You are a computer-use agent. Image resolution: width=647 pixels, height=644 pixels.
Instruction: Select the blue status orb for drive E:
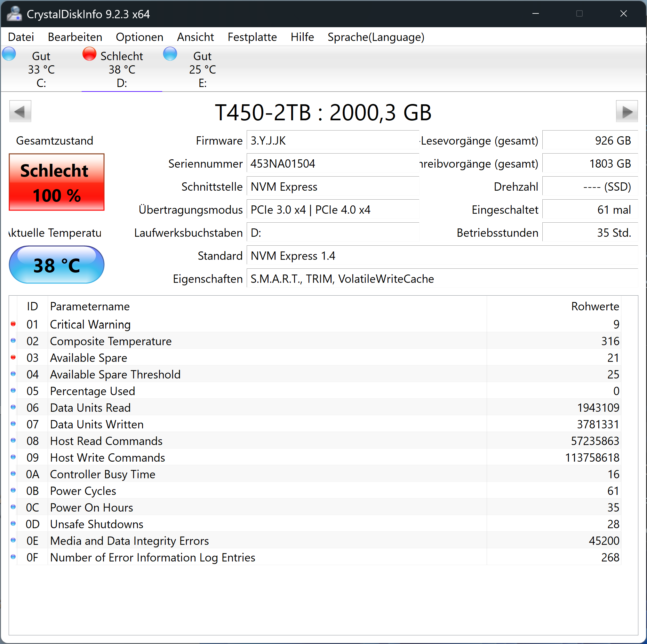pyautogui.click(x=170, y=54)
